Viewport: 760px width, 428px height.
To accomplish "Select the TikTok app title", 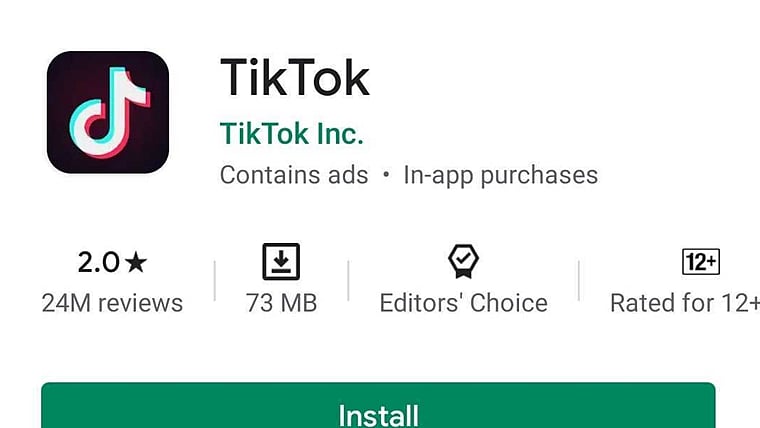I will click(x=295, y=78).
